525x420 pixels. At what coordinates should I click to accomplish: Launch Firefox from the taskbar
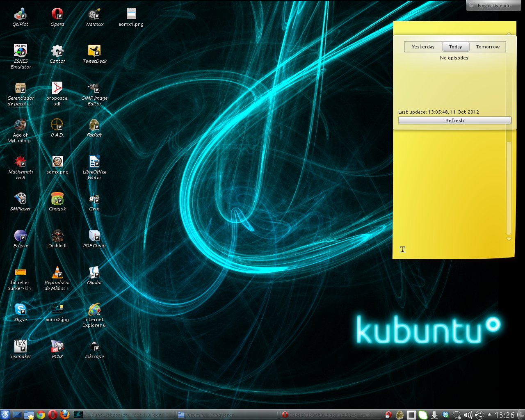[64, 415]
